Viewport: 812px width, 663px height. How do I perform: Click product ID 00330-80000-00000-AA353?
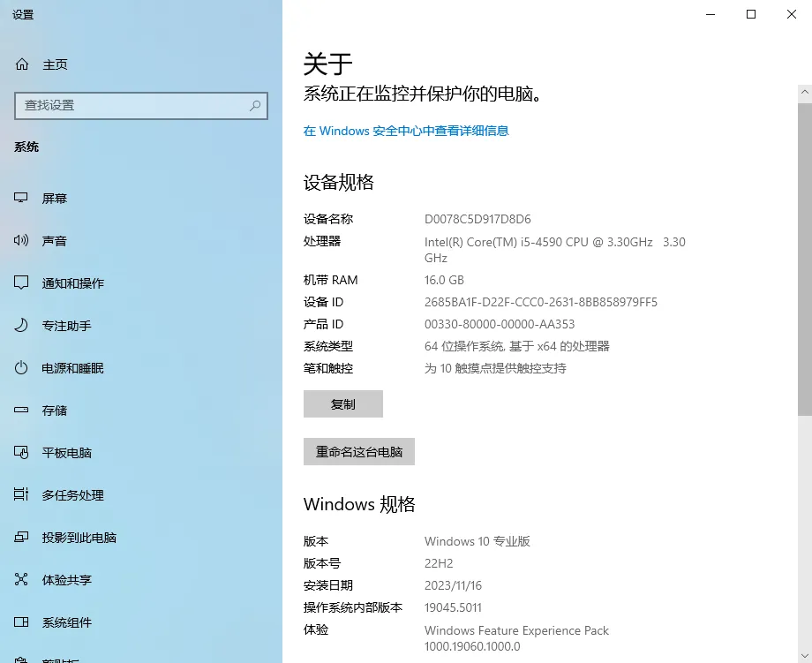coord(500,324)
